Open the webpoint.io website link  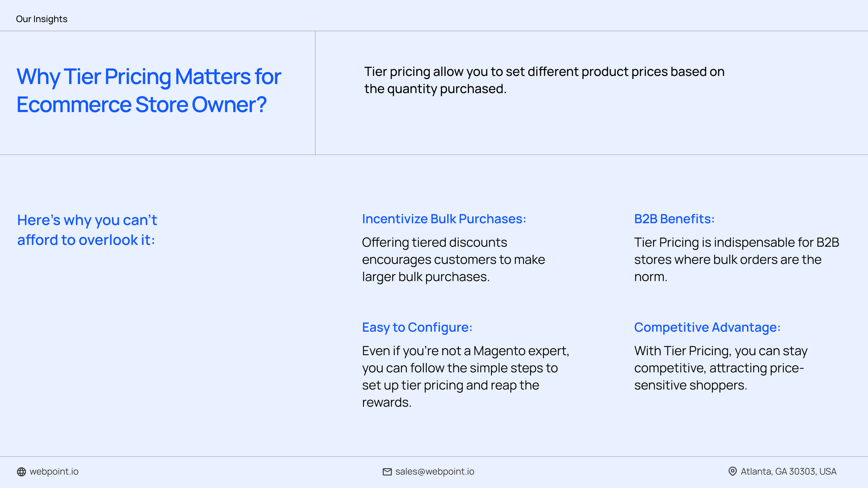point(54,471)
